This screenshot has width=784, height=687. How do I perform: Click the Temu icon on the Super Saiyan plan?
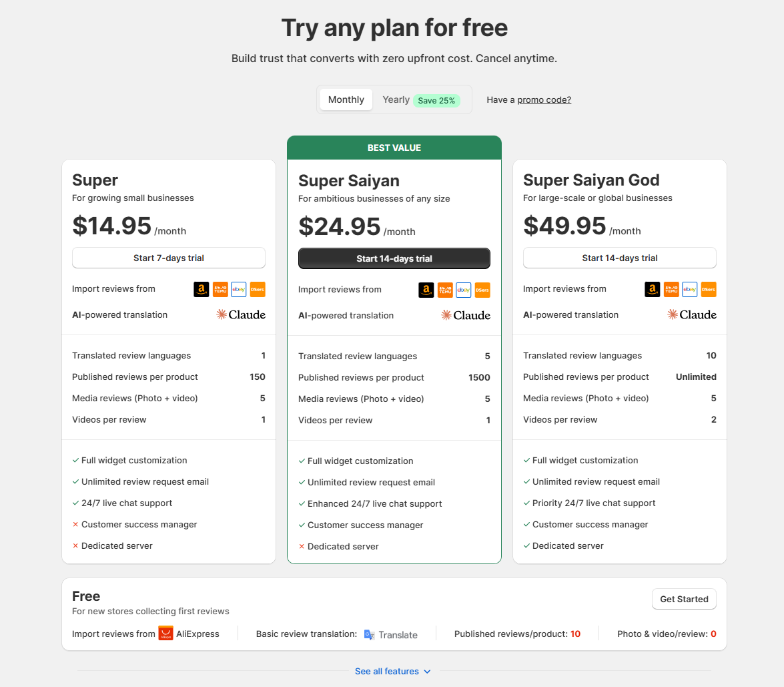click(x=445, y=290)
